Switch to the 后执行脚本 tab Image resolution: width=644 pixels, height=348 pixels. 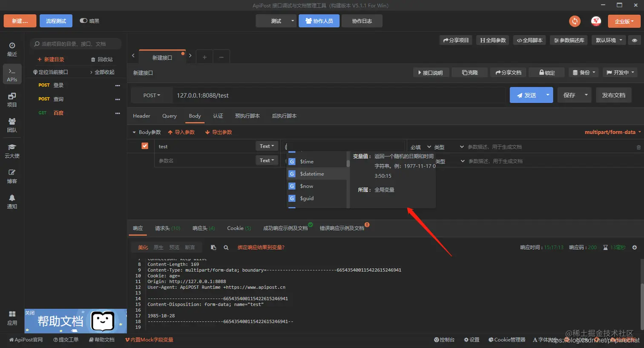coord(284,116)
